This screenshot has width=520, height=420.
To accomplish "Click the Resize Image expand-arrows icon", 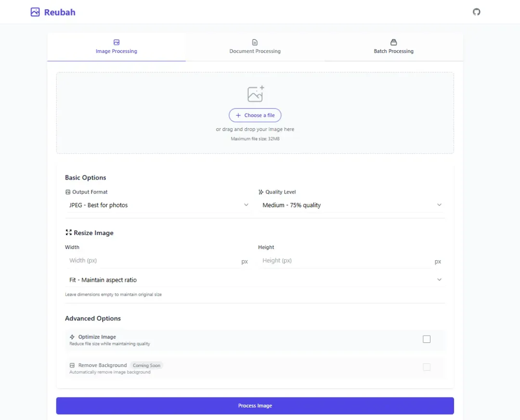I will 68,232.
